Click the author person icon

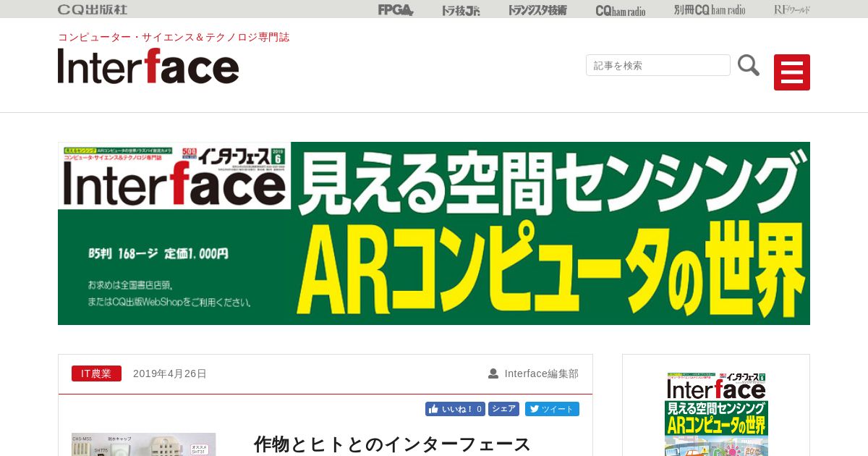493,373
